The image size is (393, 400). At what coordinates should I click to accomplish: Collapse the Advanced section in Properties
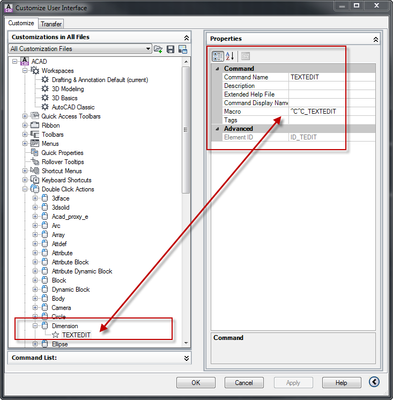click(x=218, y=129)
